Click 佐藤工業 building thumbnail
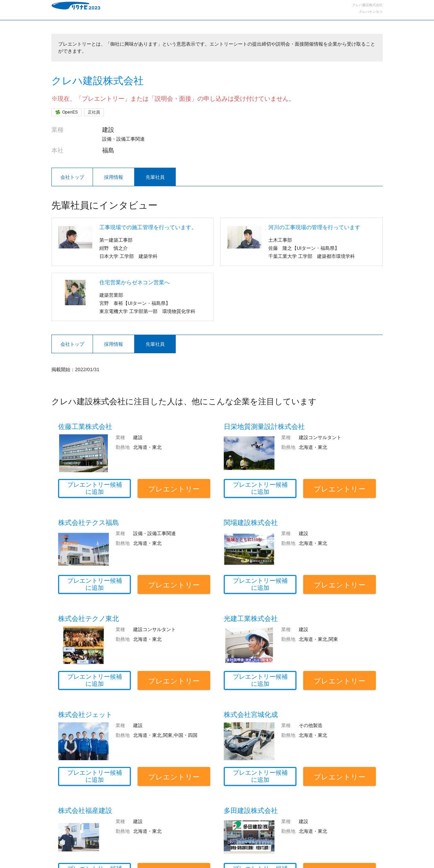The image size is (434, 868). pos(83,453)
